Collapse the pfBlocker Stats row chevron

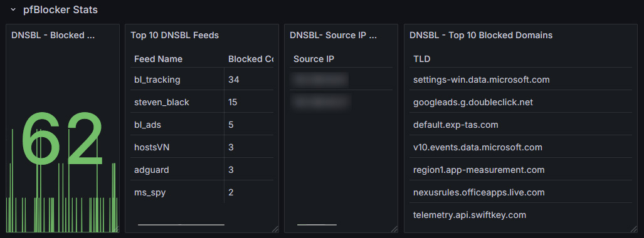pos(13,10)
